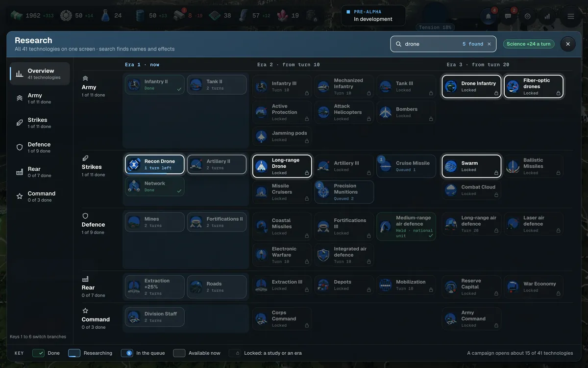The height and width of the screenshot is (368, 588).
Task: Clear the drone search query
Action: pyautogui.click(x=489, y=44)
